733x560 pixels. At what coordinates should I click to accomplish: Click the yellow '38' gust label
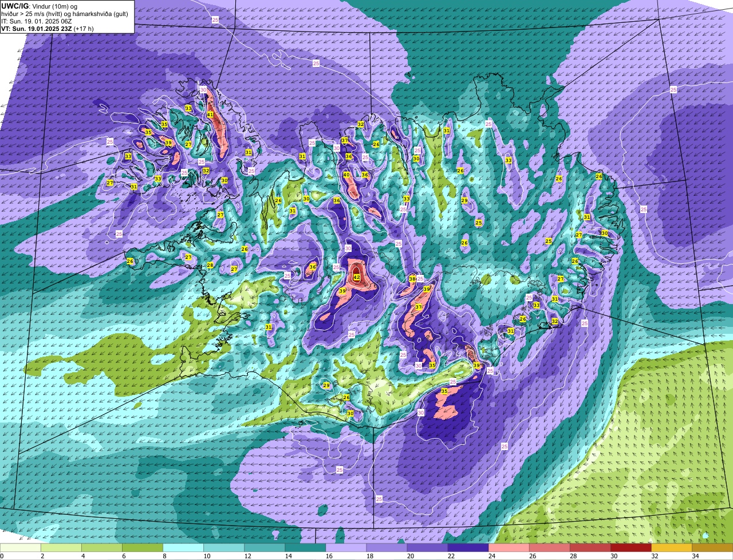[x=412, y=279]
